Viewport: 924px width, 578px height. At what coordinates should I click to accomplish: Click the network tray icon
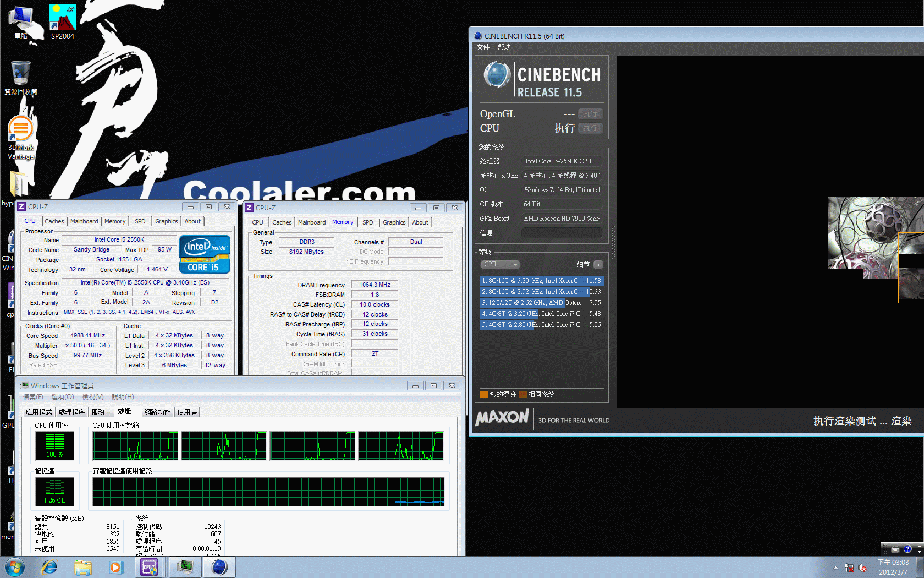(x=849, y=568)
